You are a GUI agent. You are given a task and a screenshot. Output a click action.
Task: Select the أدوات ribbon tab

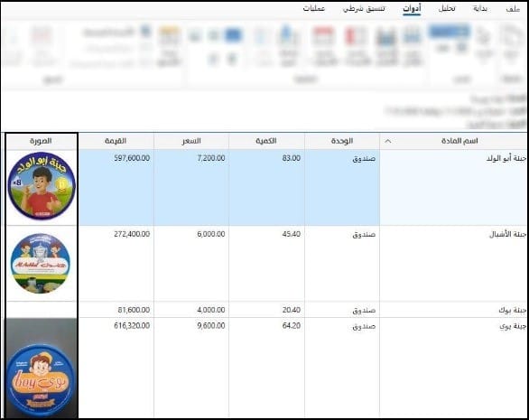tap(412, 9)
